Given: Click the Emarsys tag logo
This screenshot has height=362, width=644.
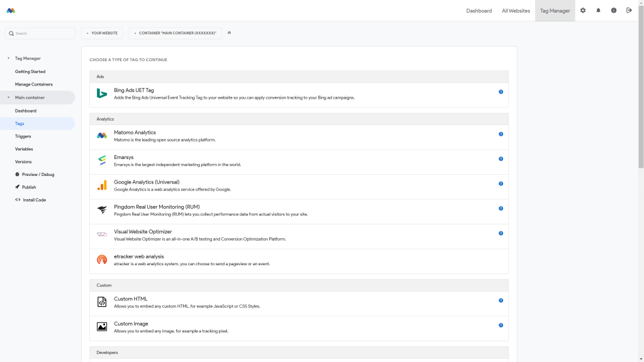Looking at the screenshot, I should (x=102, y=160).
